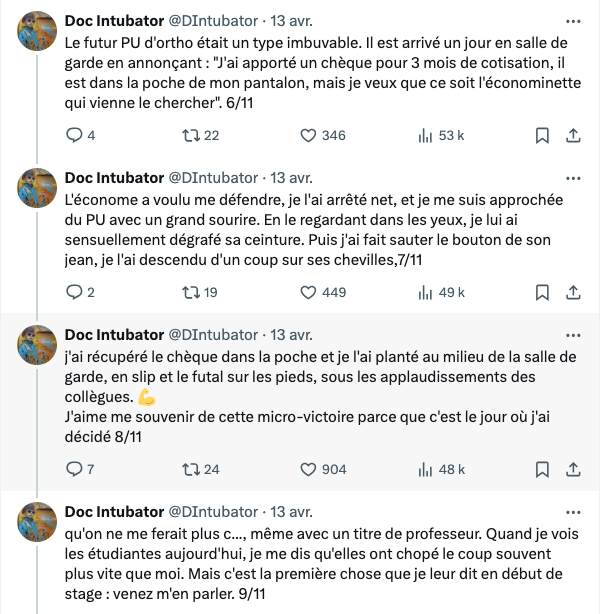This screenshot has width=600, height=614.
Task: Open more options on the 6/11 tweet
Action: [573, 20]
